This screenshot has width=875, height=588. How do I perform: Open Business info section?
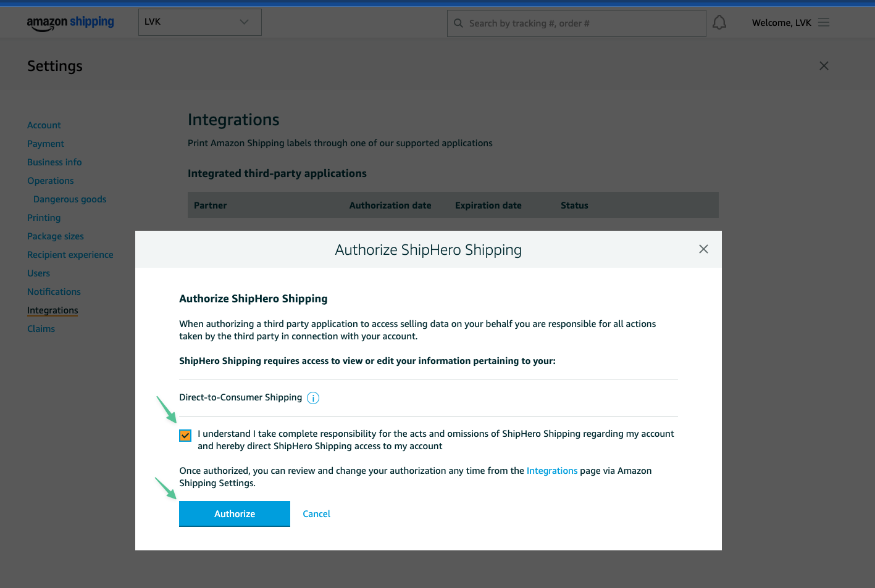coord(54,162)
